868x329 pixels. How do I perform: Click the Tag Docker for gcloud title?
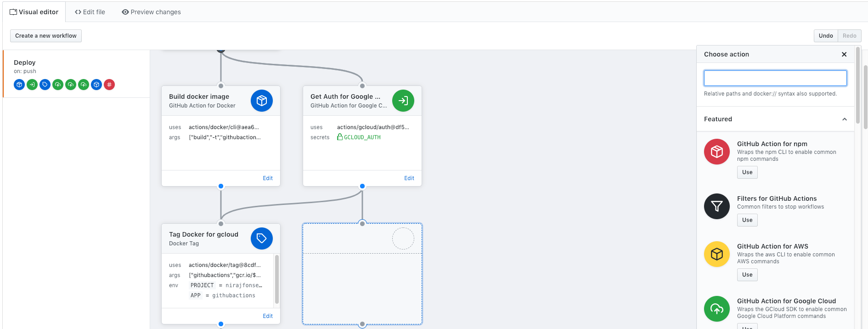(203, 234)
